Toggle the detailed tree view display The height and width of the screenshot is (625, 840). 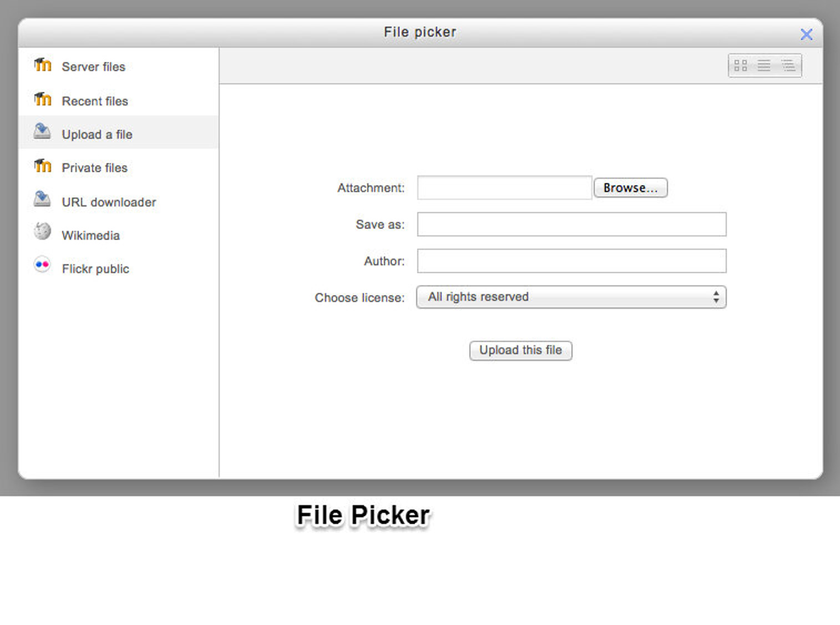point(788,65)
